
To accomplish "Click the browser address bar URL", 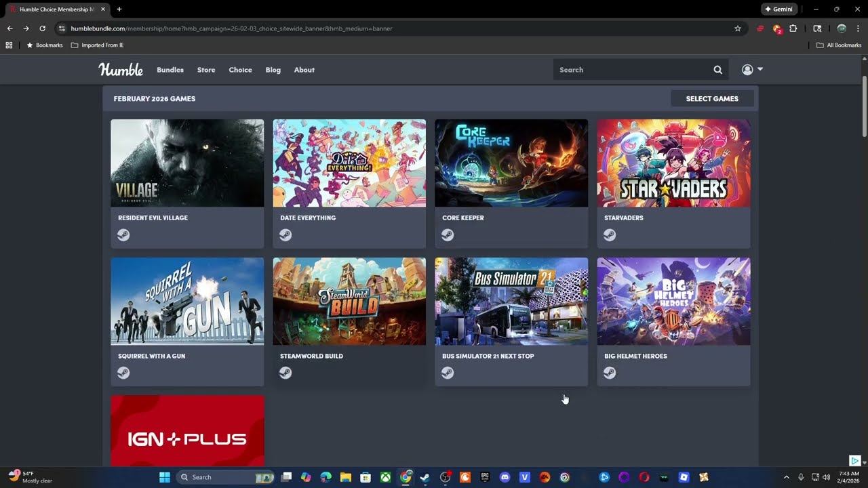I will click(231, 28).
